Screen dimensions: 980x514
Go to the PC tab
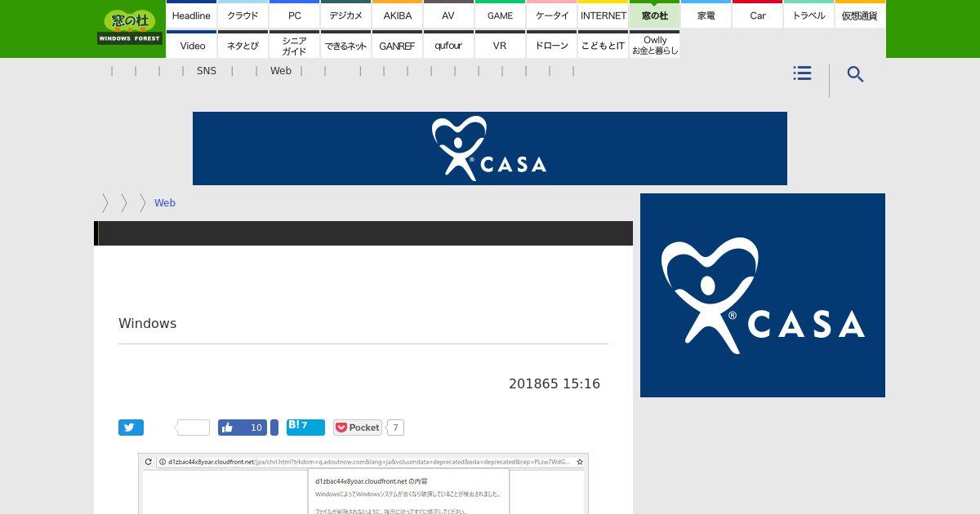pyautogui.click(x=294, y=15)
